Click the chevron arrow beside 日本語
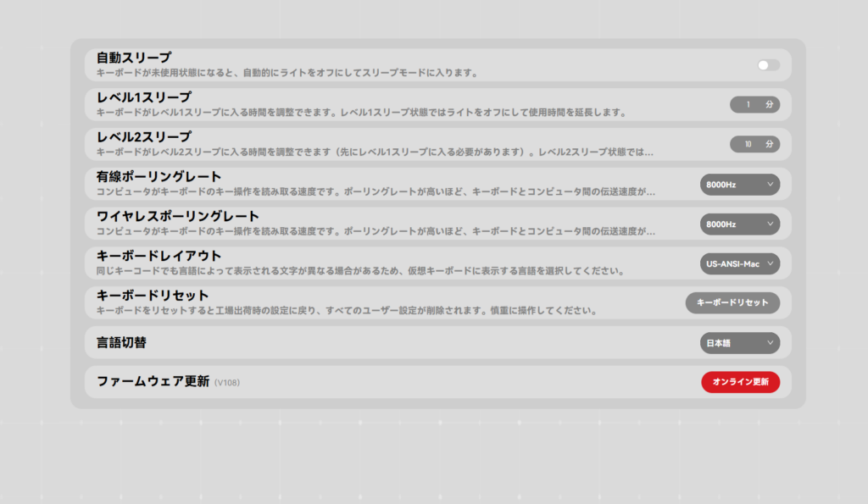The width and height of the screenshot is (868, 504). pos(770,343)
